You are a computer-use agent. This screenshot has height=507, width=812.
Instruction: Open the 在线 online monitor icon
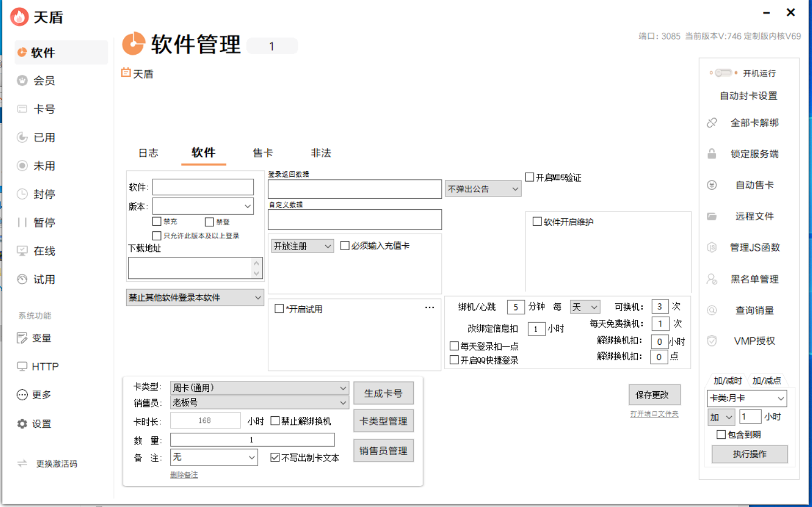click(x=22, y=251)
